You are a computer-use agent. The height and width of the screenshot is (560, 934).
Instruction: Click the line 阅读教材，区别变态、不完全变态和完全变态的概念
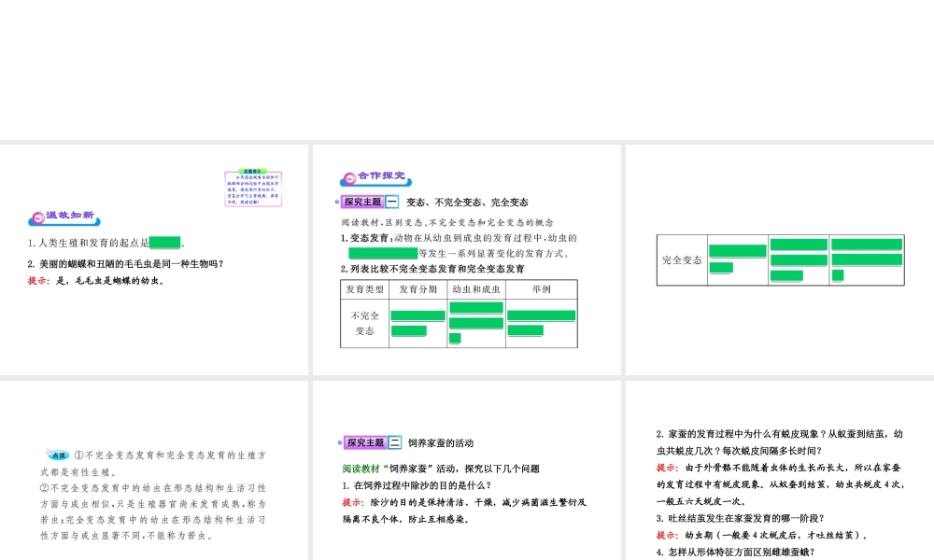(x=447, y=222)
